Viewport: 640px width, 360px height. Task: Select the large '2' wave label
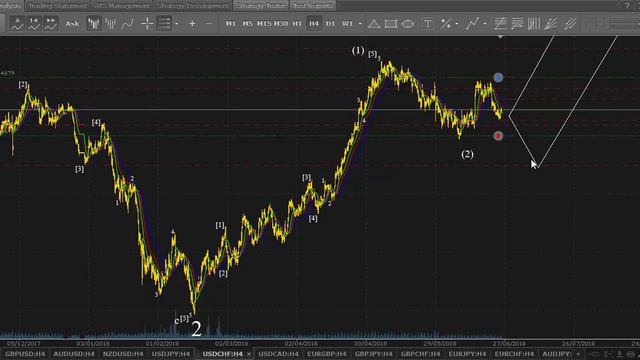[196, 329]
